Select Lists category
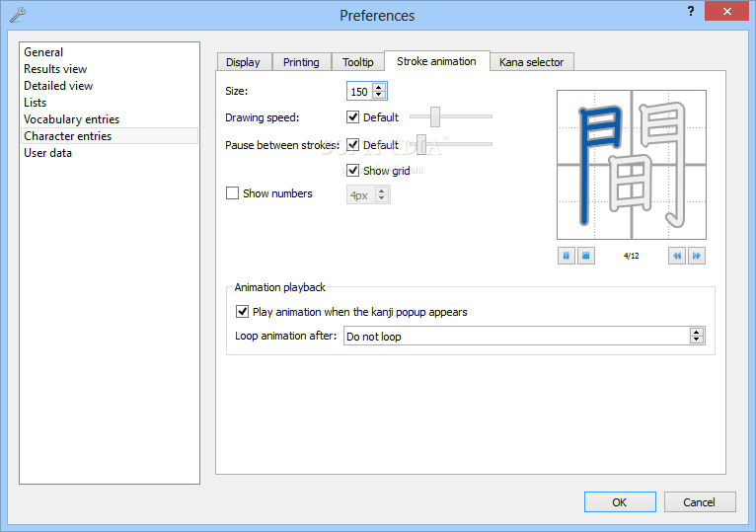 (110, 103)
